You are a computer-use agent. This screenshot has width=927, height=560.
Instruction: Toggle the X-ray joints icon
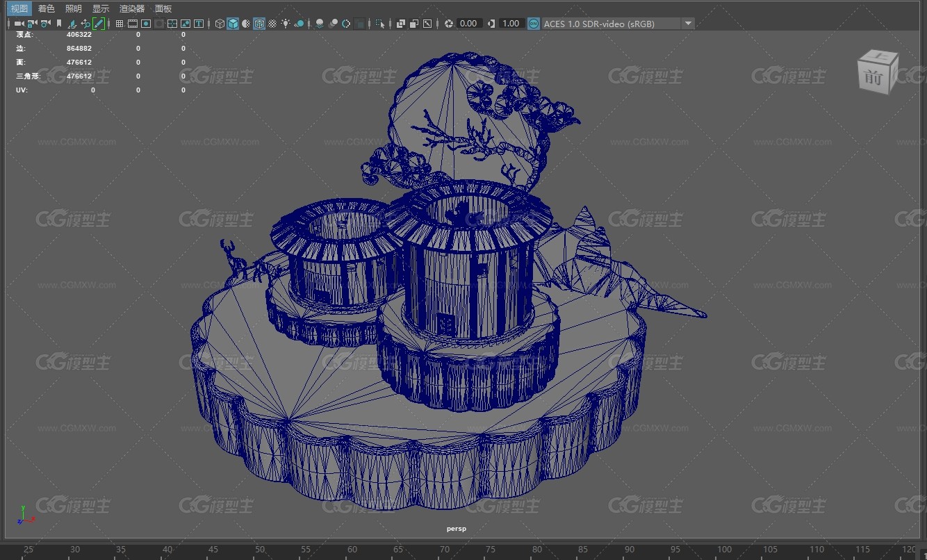point(427,24)
